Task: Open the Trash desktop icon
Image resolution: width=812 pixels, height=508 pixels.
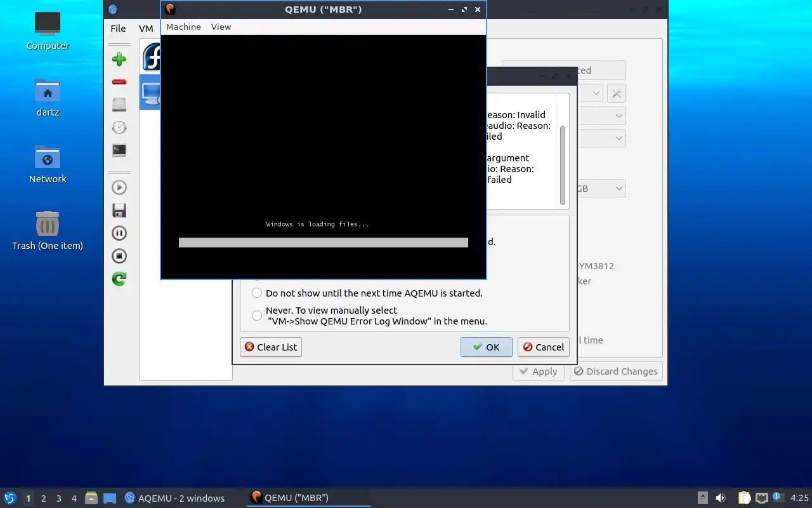Action: pos(48,231)
